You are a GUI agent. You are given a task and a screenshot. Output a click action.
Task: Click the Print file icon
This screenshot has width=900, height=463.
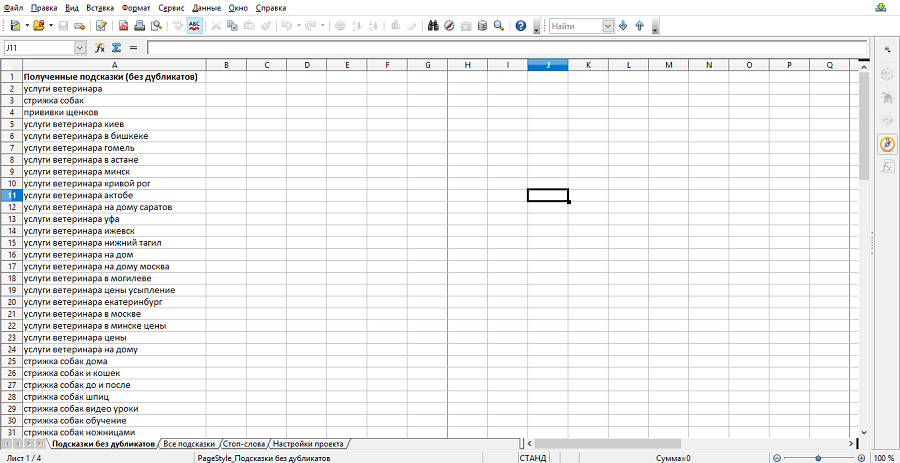[x=139, y=26]
